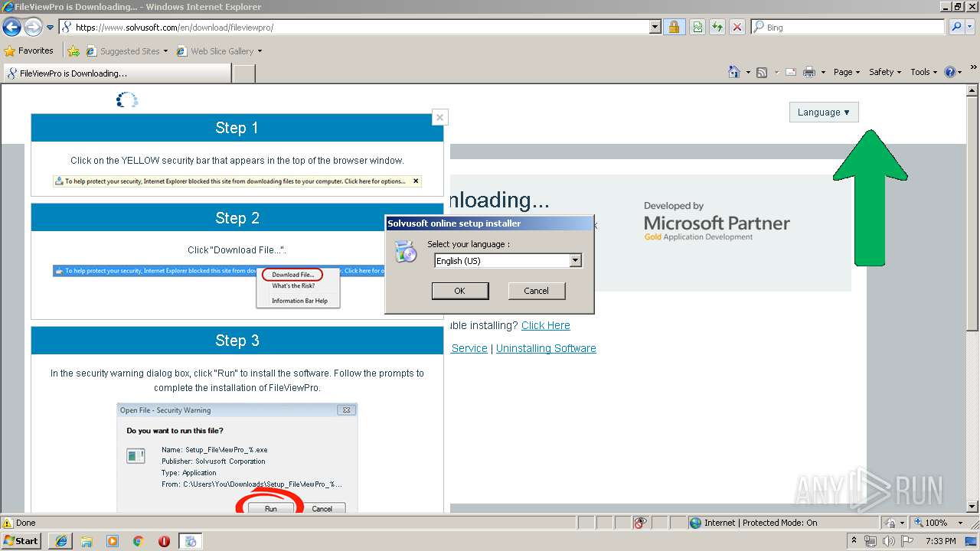This screenshot has height=551, width=980.
Task: Show hidden tray icons arrow
Action: [854, 541]
